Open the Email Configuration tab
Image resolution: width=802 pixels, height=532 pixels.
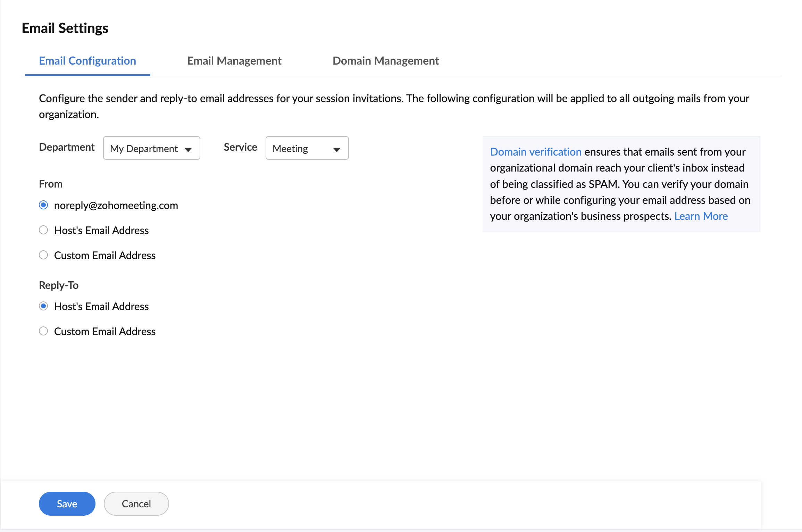pos(87,61)
